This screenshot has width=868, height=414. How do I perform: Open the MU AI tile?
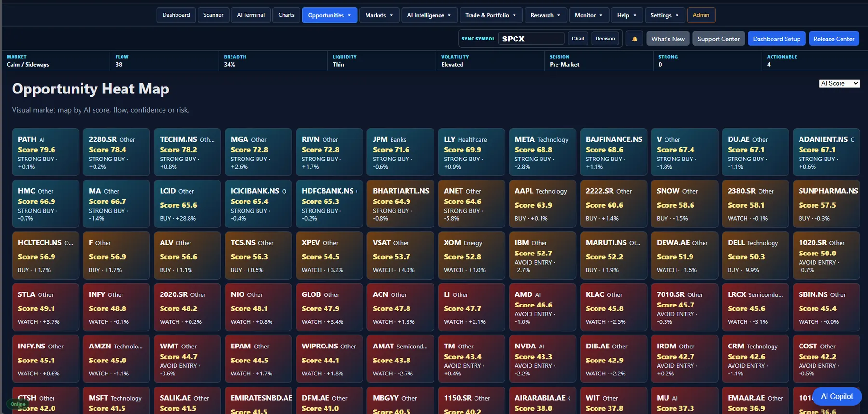pos(684,401)
